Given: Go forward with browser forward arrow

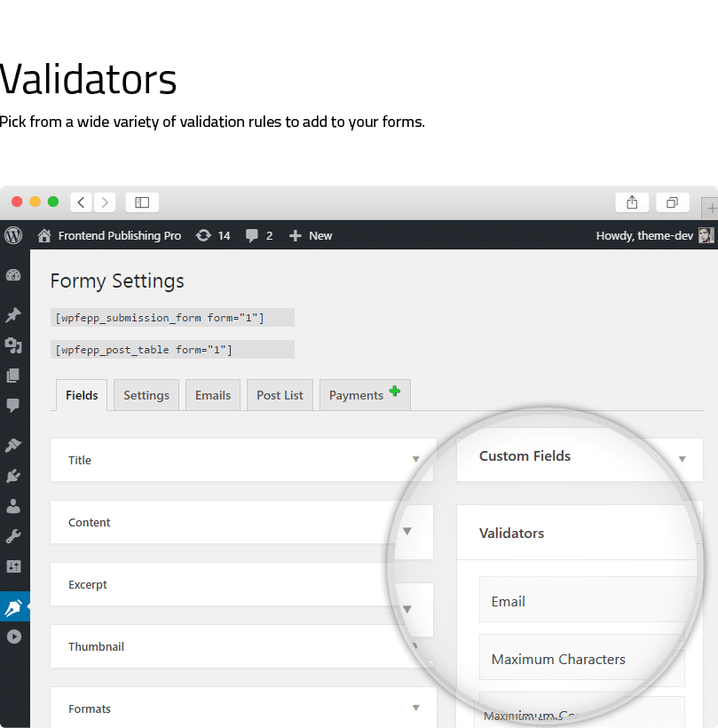Looking at the screenshot, I should pos(105,202).
